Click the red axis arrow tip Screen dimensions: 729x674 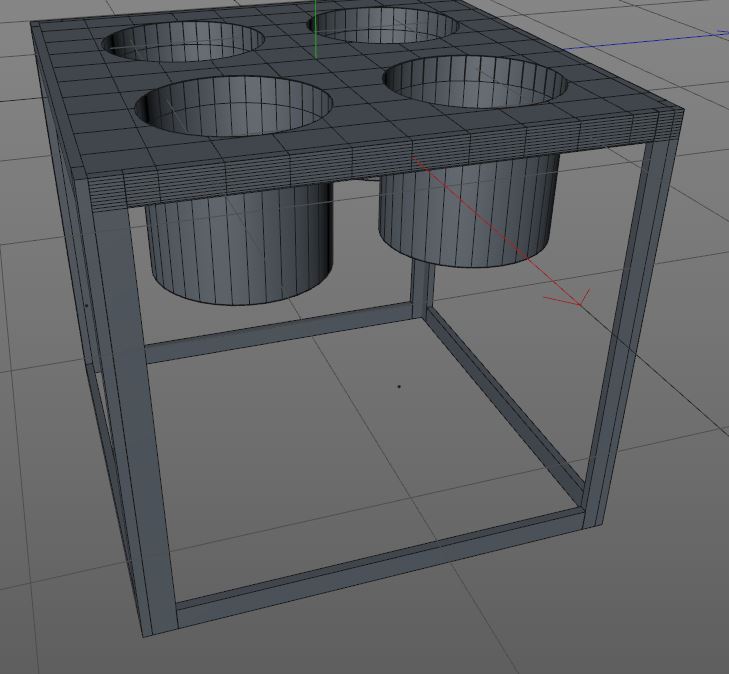point(581,302)
